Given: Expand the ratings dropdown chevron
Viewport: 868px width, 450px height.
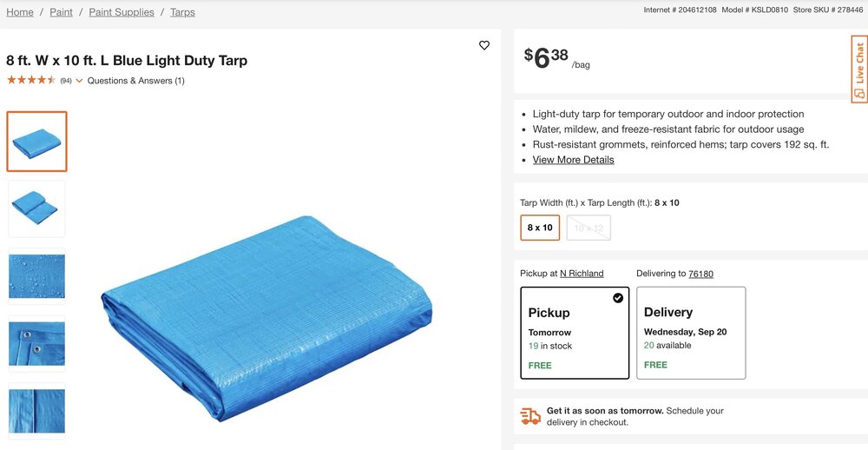Looking at the screenshot, I should coord(80,81).
